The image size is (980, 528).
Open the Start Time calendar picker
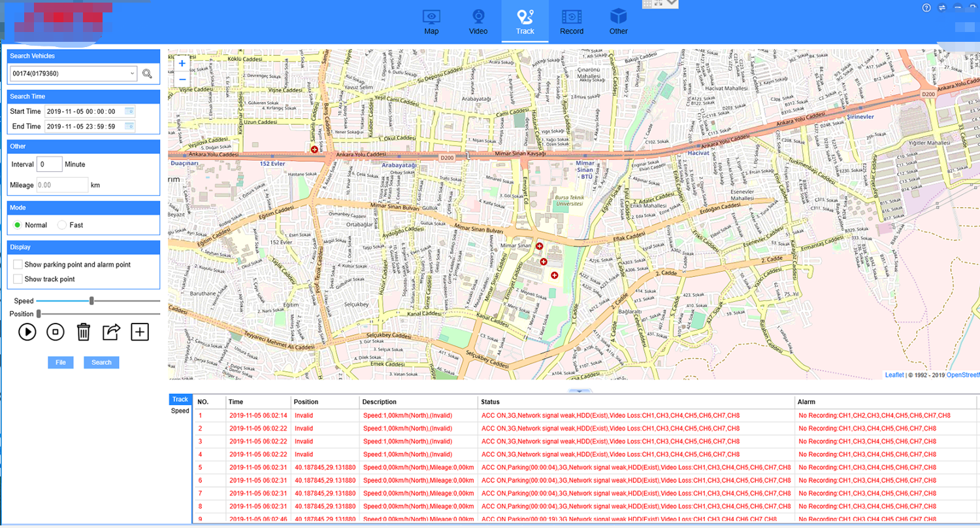[129, 111]
